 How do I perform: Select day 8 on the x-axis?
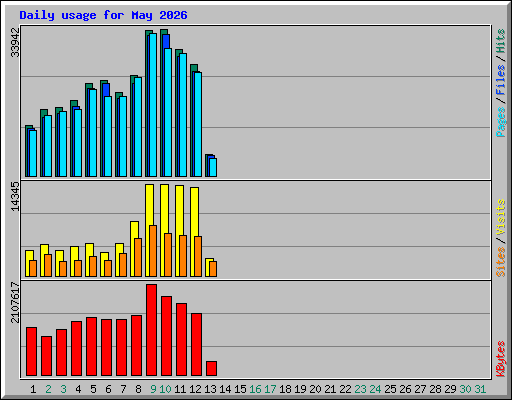pyautogui.click(x=138, y=389)
